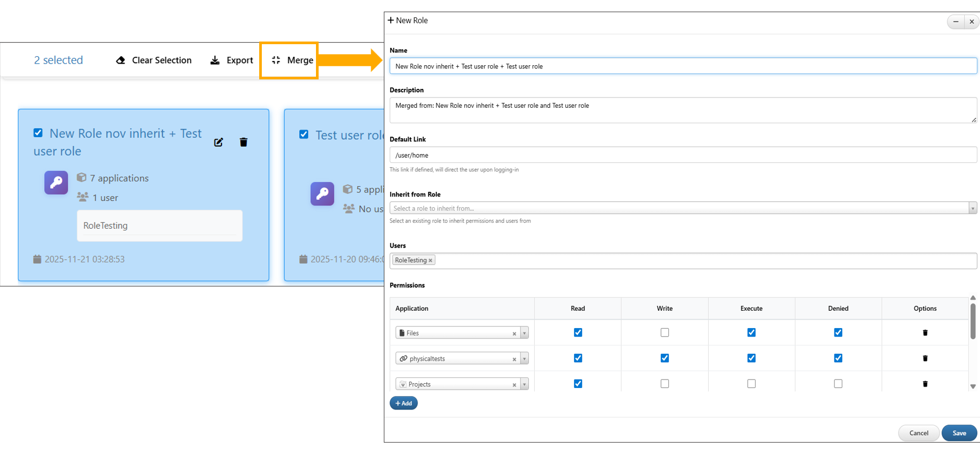
Task: Click the edit icon on New Role card
Action: click(219, 142)
